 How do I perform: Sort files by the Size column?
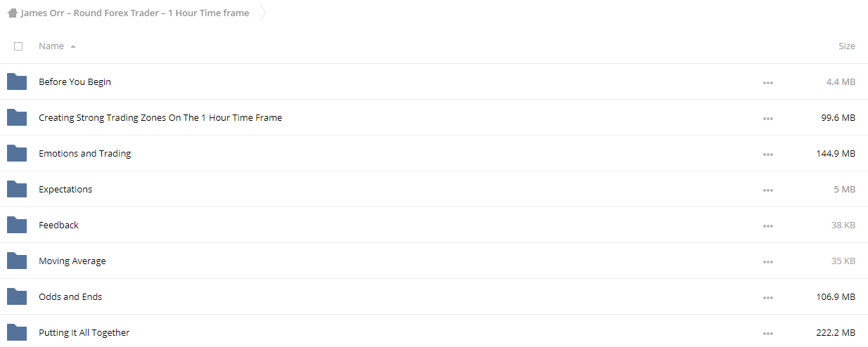847,46
